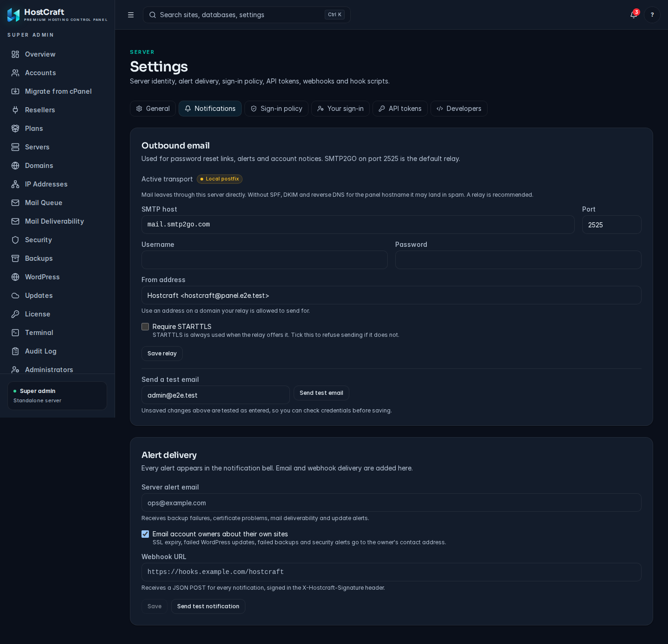This screenshot has width=668, height=644.
Task: Click the Outbound email heading
Action: pyautogui.click(x=175, y=146)
